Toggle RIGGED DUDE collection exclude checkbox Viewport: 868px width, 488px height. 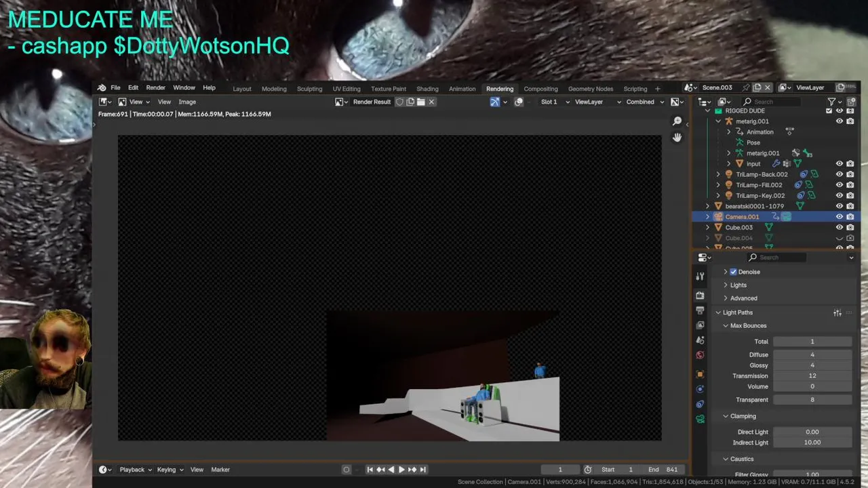tap(829, 110)
